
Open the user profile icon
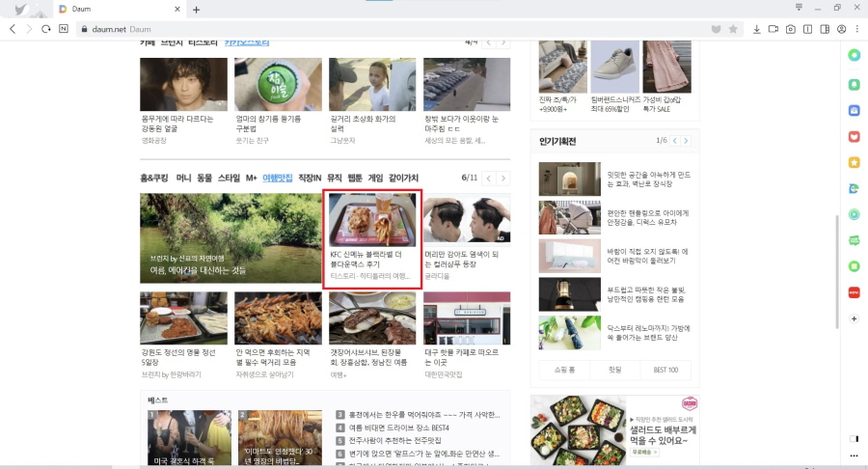pos(841,29)
